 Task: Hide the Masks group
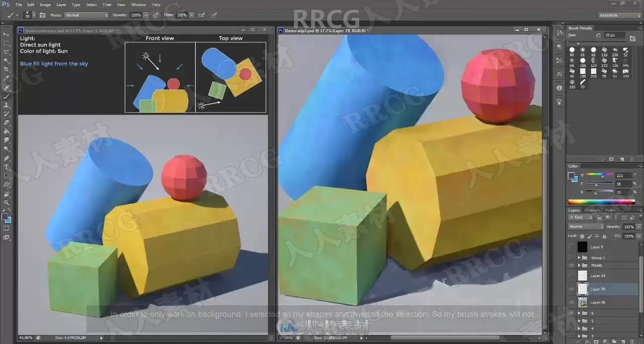pos(571,265)
